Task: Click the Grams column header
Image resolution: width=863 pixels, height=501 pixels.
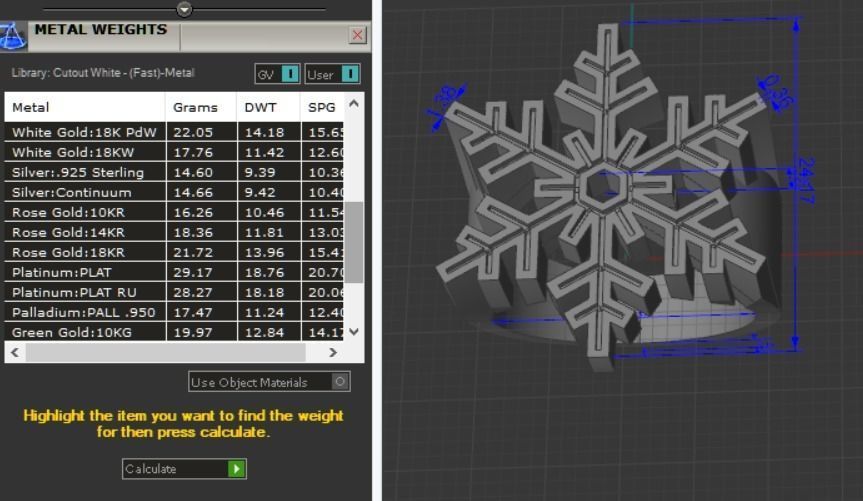Action: 201,107
